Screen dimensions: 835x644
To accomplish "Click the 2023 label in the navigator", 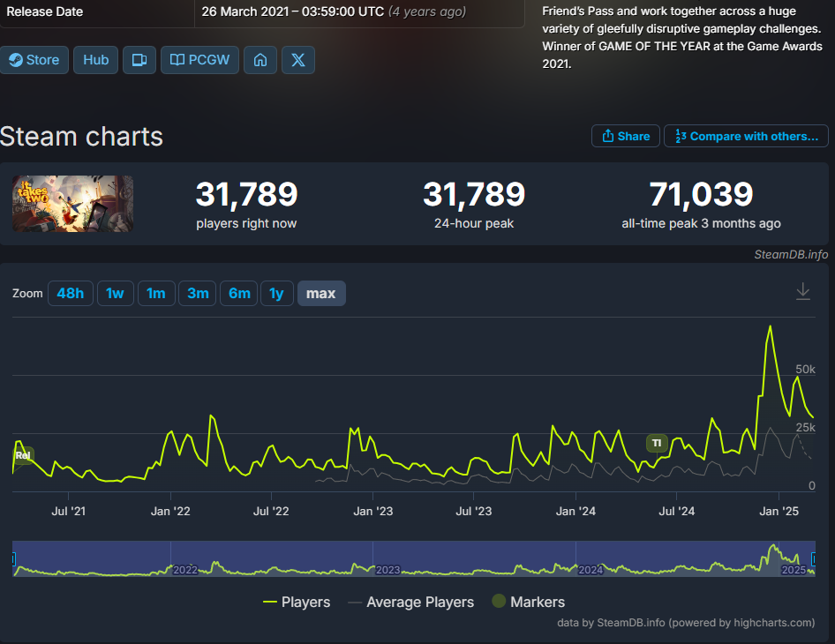I will click(387, 570).
